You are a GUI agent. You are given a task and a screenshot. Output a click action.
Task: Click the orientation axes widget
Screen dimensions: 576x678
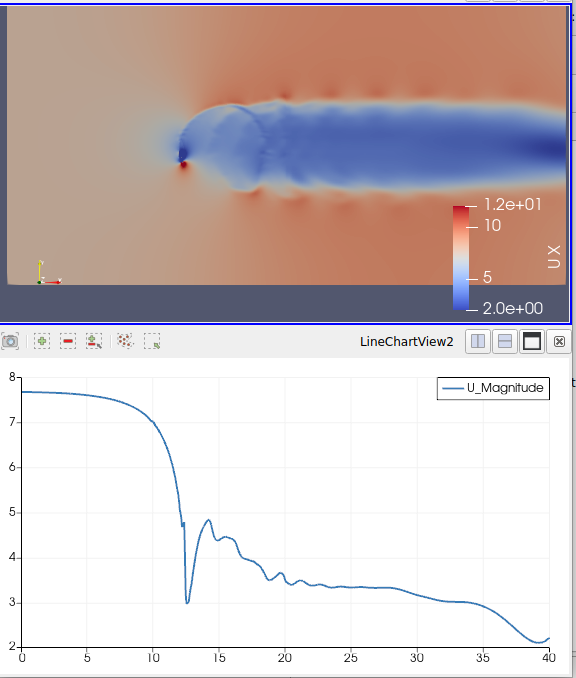pos(49,272)
